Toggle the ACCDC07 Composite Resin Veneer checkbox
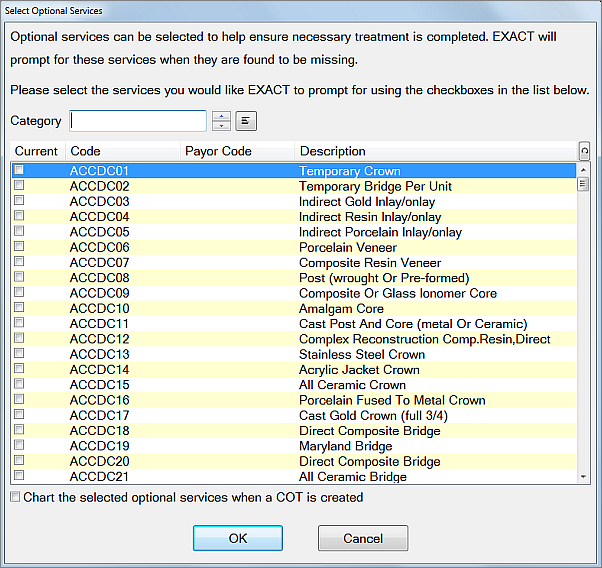 pos(19,262)
